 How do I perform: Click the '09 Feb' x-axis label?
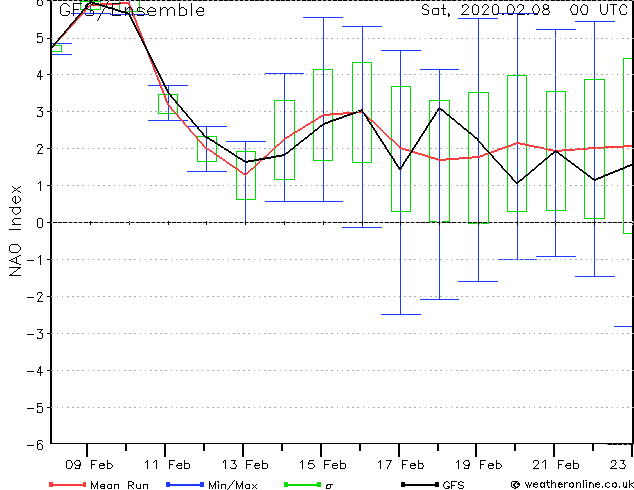pyautogui.click(x=89, y=465)
